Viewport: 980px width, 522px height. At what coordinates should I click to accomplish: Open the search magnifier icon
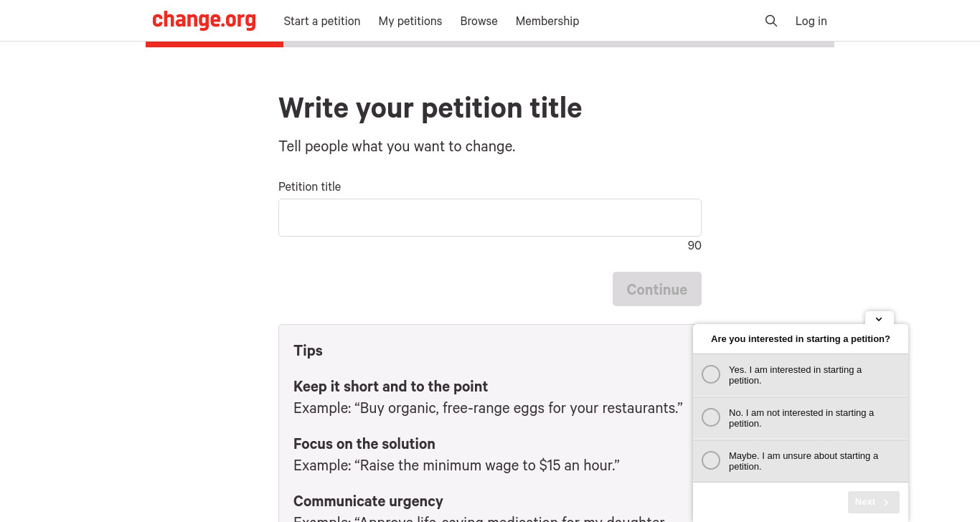(771, 21)
